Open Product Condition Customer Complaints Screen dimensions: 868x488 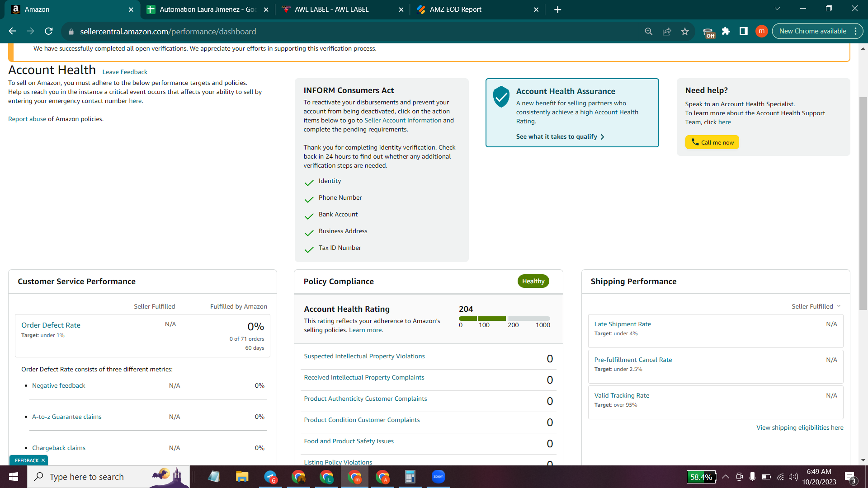click(x=362, y=420)
